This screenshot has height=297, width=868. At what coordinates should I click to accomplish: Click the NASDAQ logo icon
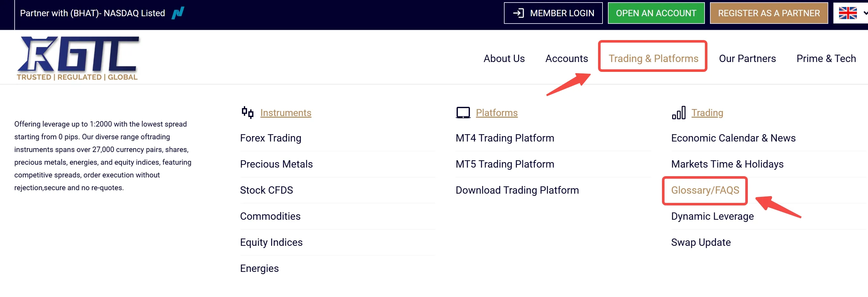coord(178,13)
